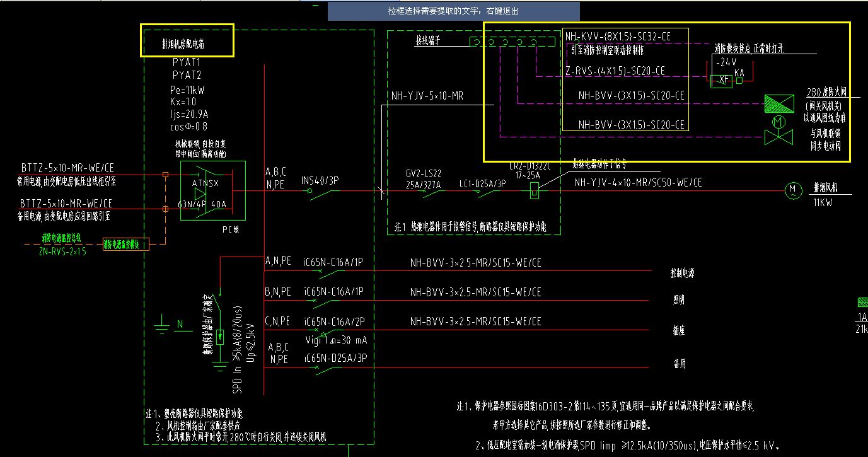Select the KA relay small square
Viewport: 868px width, 457px height.
tap(739, 81)
